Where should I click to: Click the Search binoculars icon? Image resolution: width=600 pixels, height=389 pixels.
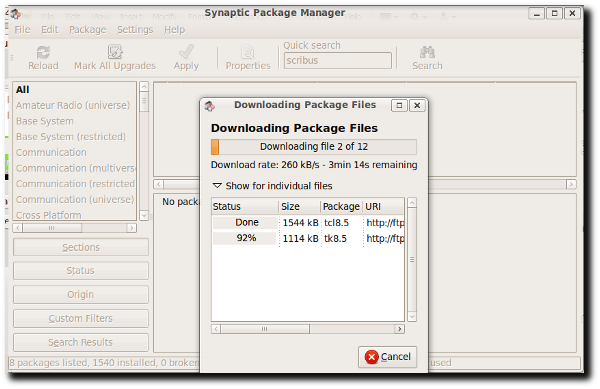(427, 52)
